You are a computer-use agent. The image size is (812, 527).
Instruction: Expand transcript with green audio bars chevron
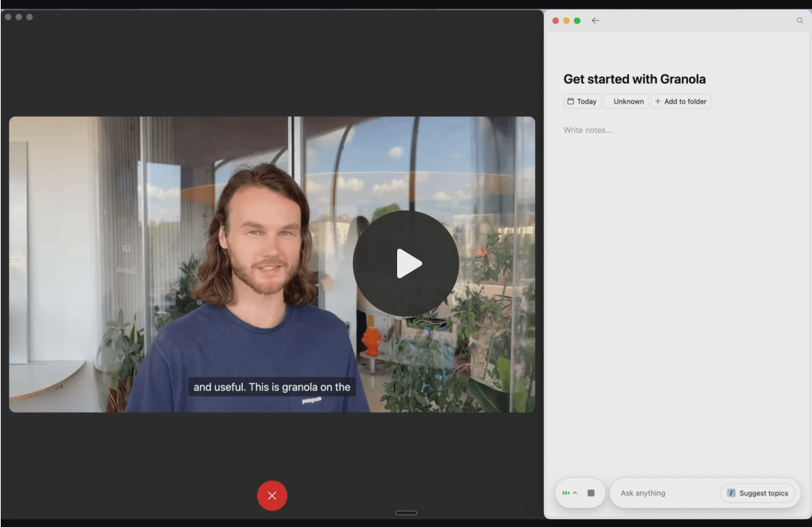click(x=575, y=493)
